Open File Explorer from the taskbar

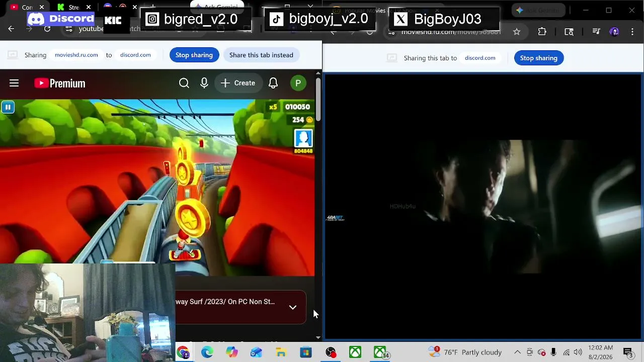pos(281,352)
